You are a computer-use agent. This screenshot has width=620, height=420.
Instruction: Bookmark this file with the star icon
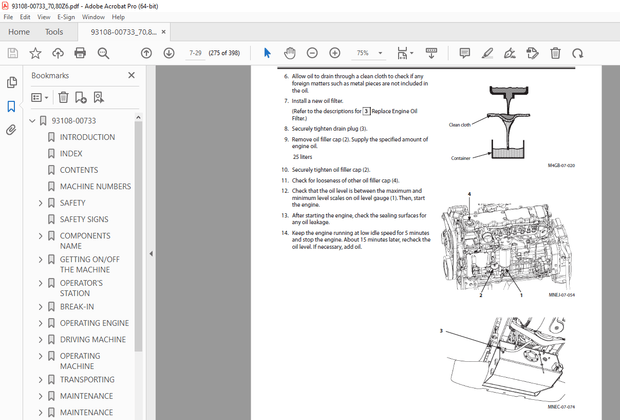(x=36, y=53)
